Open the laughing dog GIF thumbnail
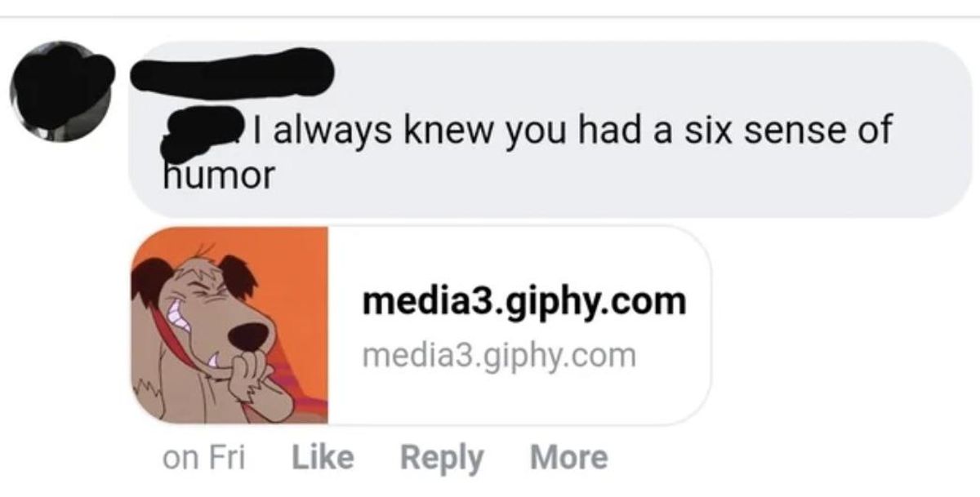The height and width of the screenshot is (497, 980). pyautogui.click(x=229, y=325)
